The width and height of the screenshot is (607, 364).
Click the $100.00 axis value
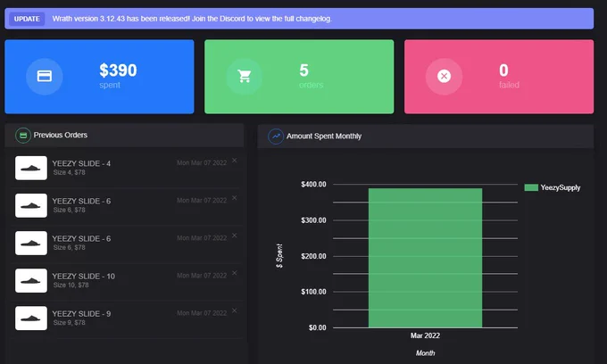click(x=313, y=292)
